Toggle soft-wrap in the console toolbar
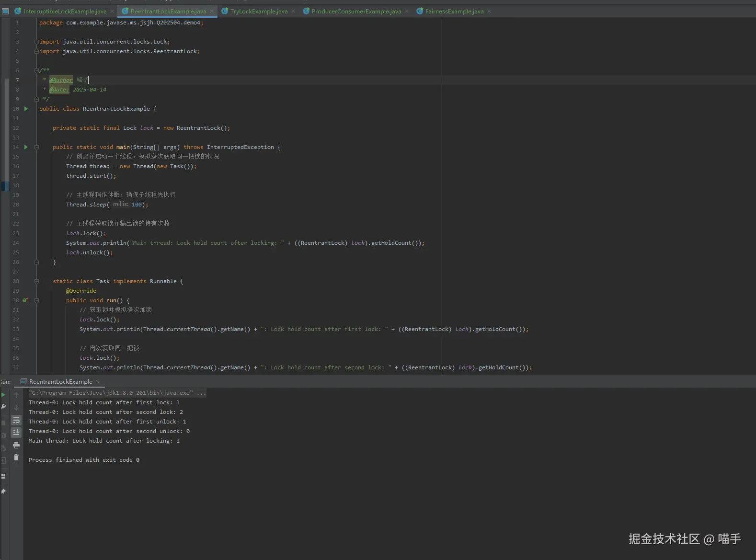This screenshot has width=756, height=560. (x=16, y=420)
